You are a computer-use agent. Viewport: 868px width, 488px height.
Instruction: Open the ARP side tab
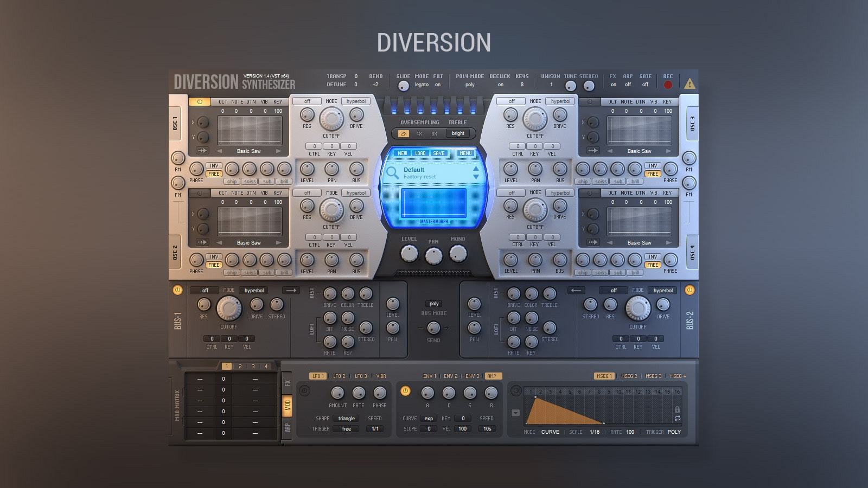[288, 427]
